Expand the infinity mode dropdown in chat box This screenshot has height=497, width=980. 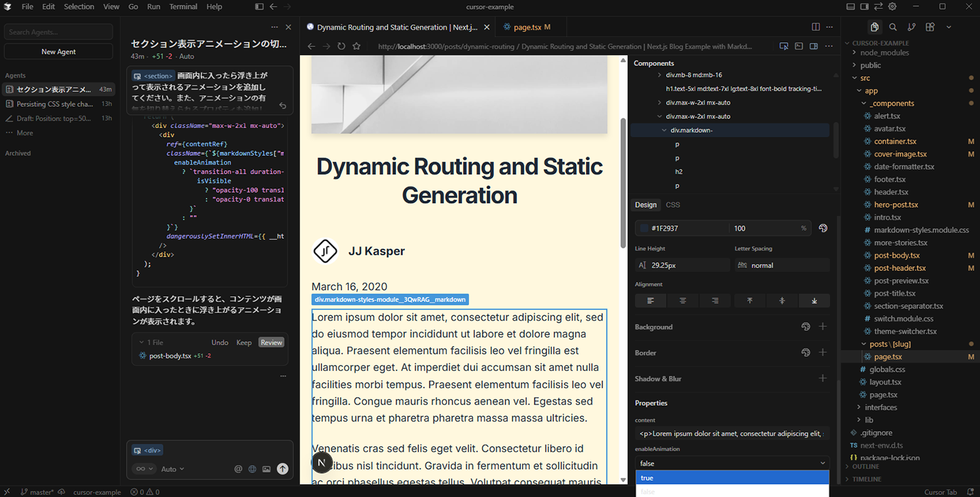(x=143, y=468)
